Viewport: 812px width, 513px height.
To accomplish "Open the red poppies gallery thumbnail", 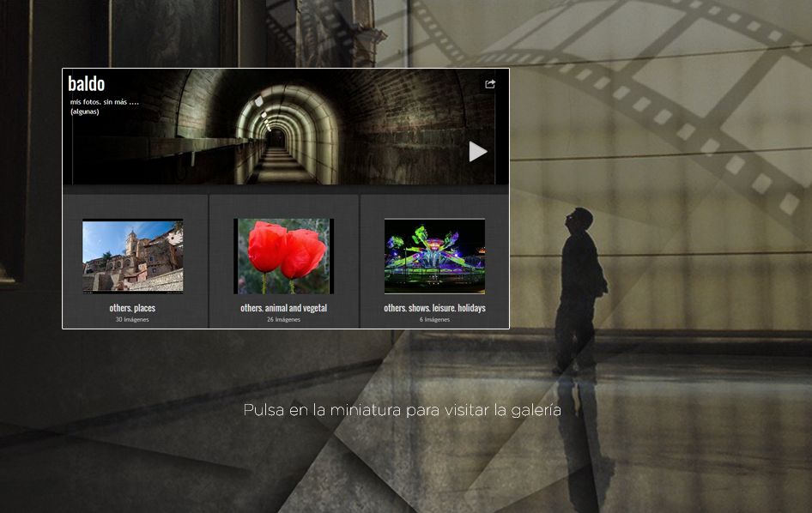I will pyautogui.click(x=283, y=256).
